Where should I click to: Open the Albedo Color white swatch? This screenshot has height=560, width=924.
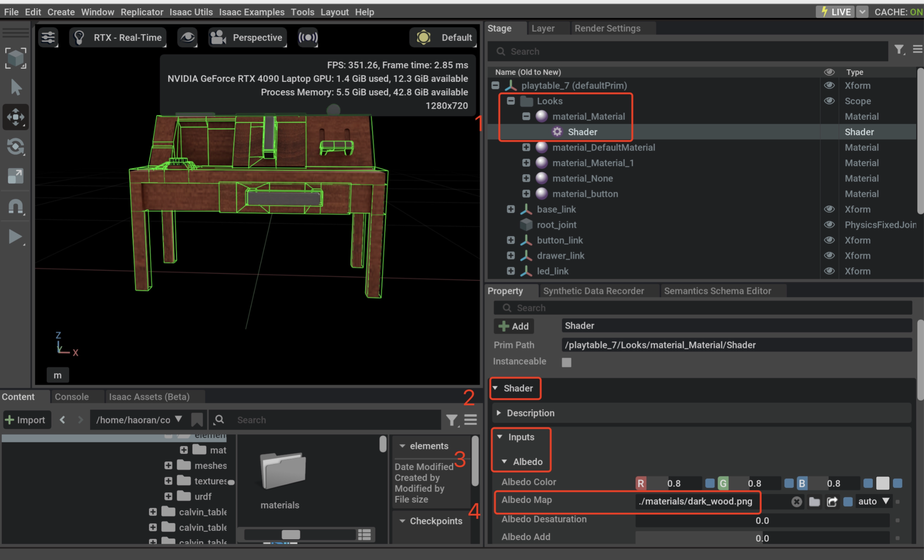tap(883, 483)
